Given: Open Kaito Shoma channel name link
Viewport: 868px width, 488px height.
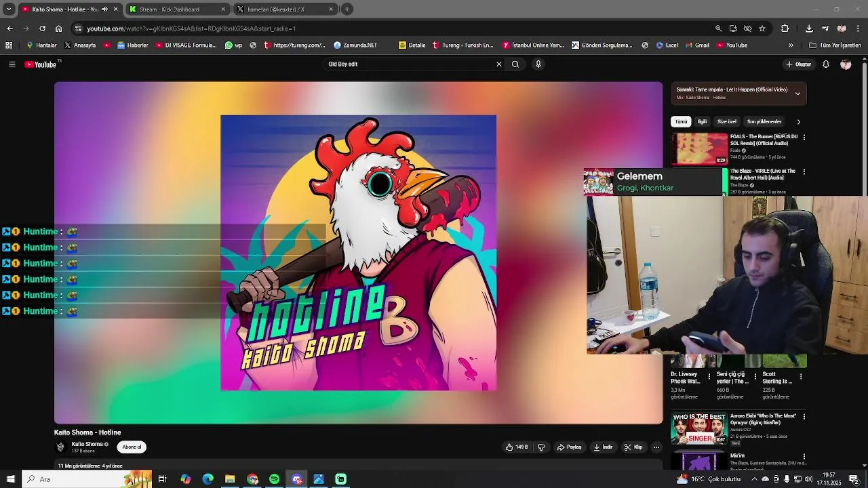Looking at the screenshot, I should point(87,444).
